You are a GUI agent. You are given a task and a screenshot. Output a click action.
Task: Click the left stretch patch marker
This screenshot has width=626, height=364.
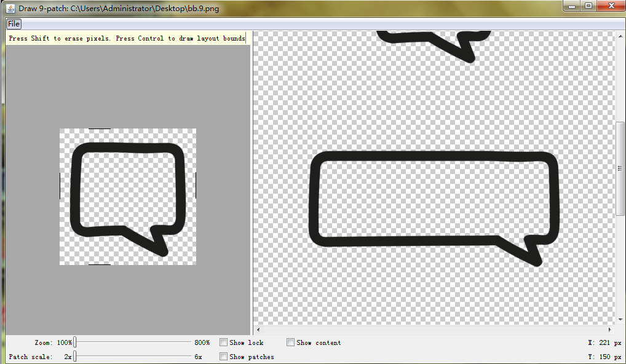(60, 186)
